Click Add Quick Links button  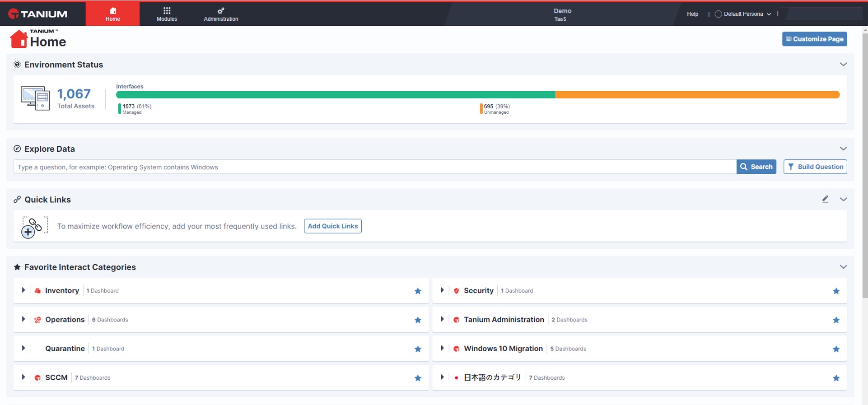[333, 226]
